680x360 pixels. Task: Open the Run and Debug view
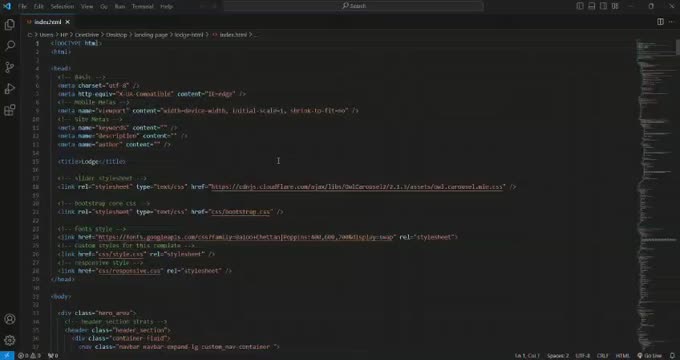(x=10, y=88)
